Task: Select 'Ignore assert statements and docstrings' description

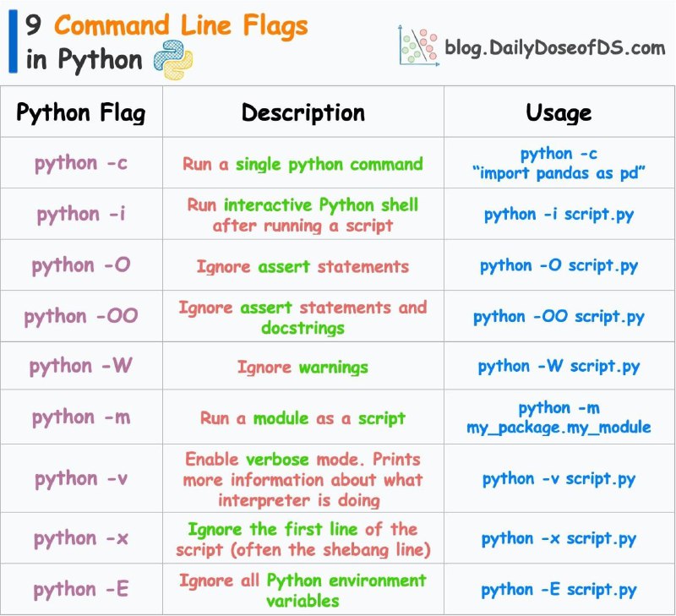Action: [303, 318]
